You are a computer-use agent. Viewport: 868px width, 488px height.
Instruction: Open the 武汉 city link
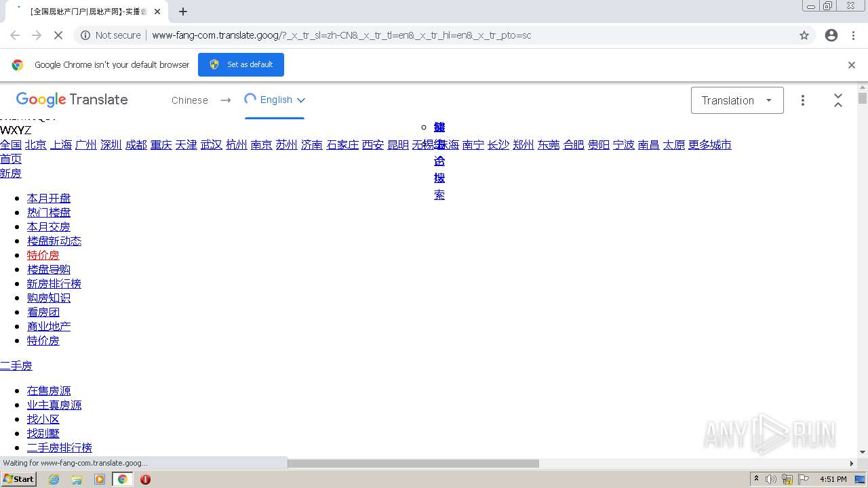coord(212,144)
